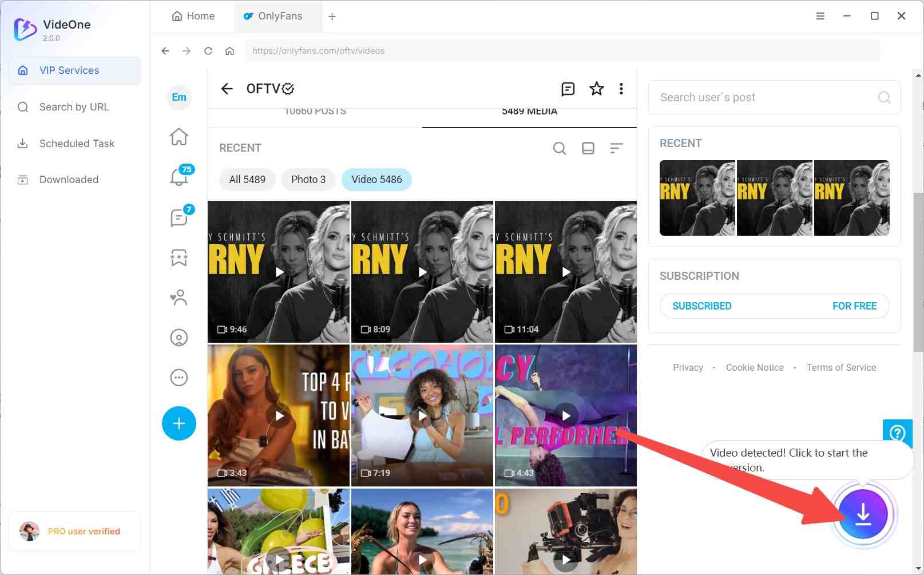
Task: Click the VideOne logo
Action: coord(25,29)
